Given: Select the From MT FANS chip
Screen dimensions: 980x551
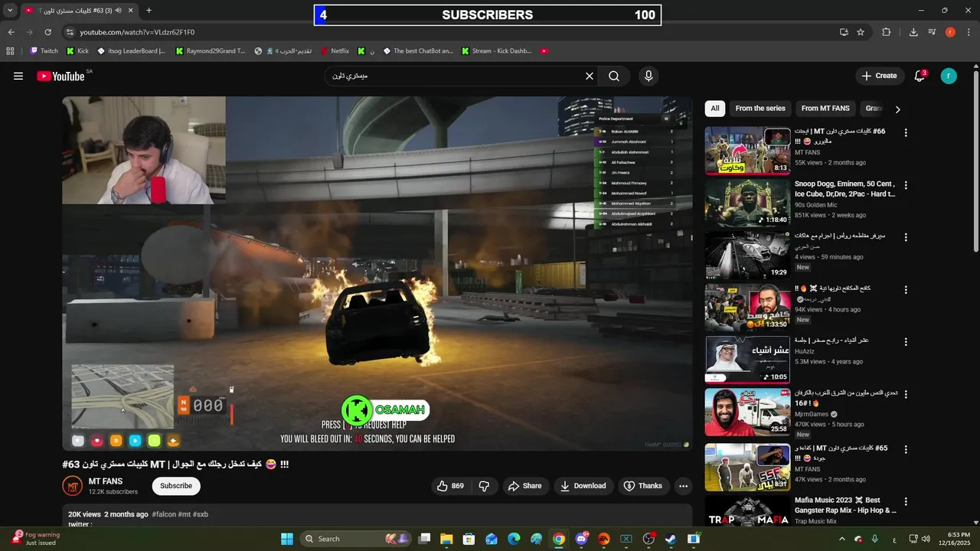Looking at the screenshot, I should pos(825,109).
